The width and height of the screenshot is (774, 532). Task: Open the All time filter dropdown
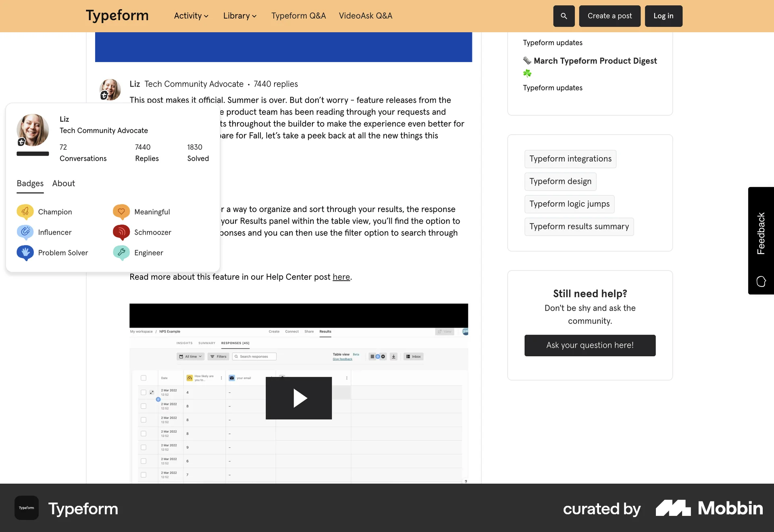pos(190,356)
